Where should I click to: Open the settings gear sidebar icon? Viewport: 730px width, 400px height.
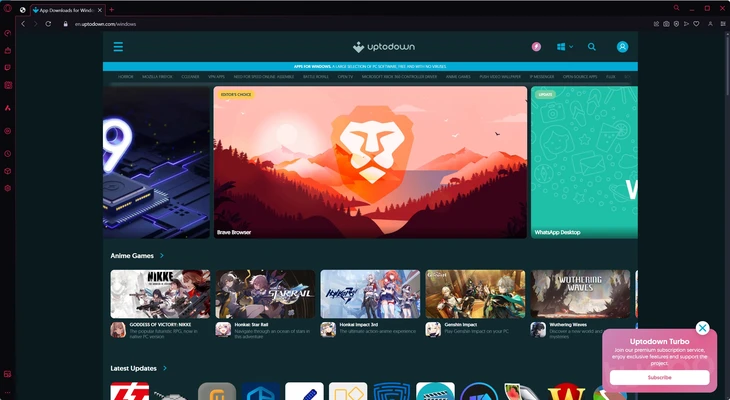point(7,188)
